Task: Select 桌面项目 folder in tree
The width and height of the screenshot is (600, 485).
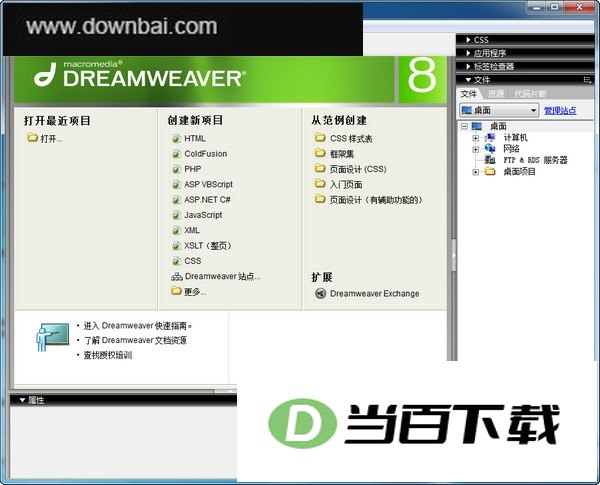Action: (519, 171)
